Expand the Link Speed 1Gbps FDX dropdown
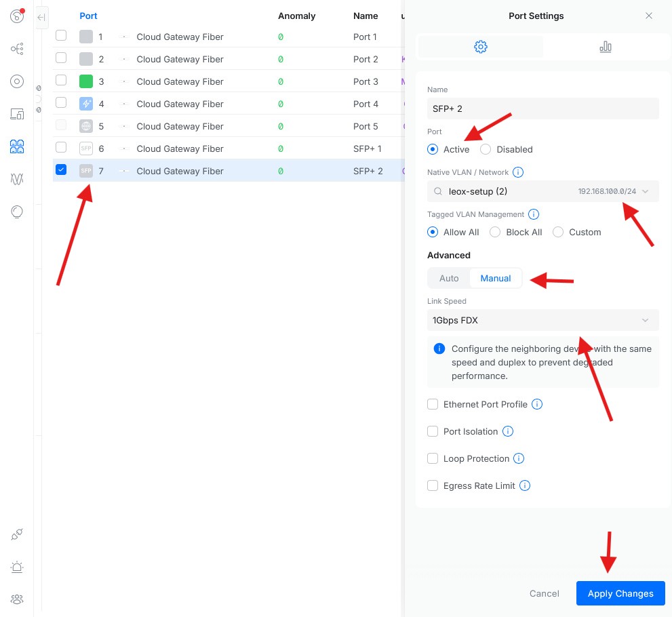The height and width of the screenshot is (617, 672). tap(542, 320)
